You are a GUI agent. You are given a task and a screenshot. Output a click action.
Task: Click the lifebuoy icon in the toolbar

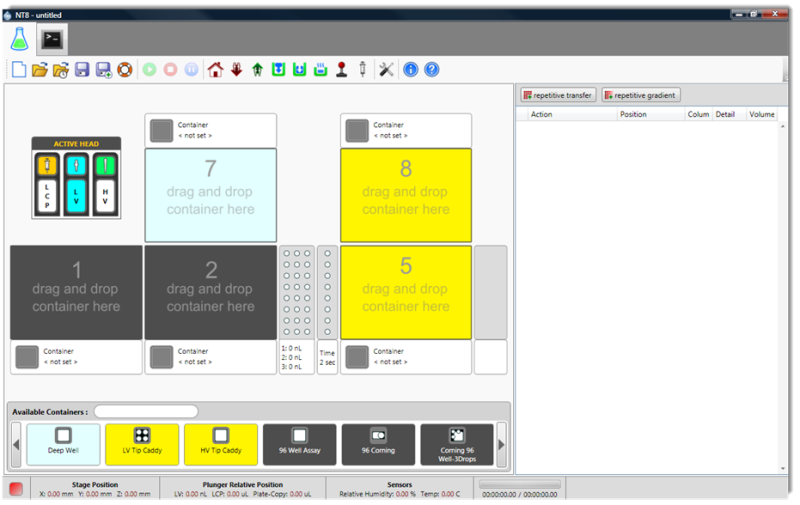(125, 70)
